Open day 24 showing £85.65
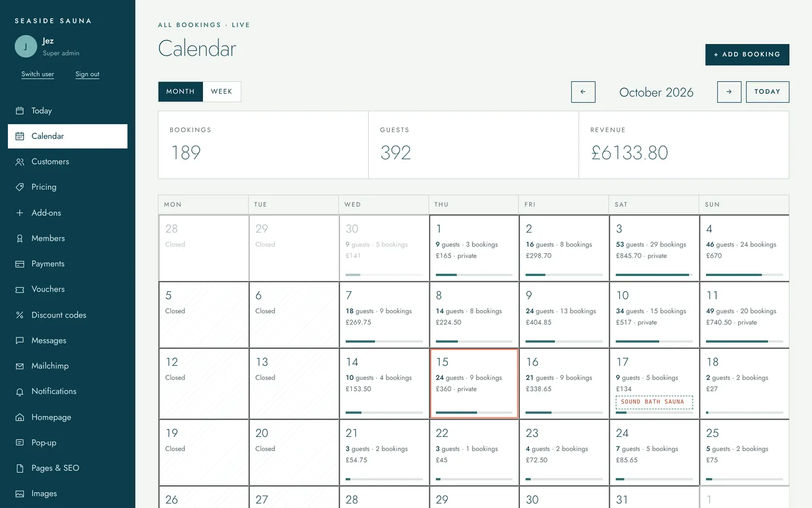812x508 pixels. pyautogui.click(x=654, y=453)
